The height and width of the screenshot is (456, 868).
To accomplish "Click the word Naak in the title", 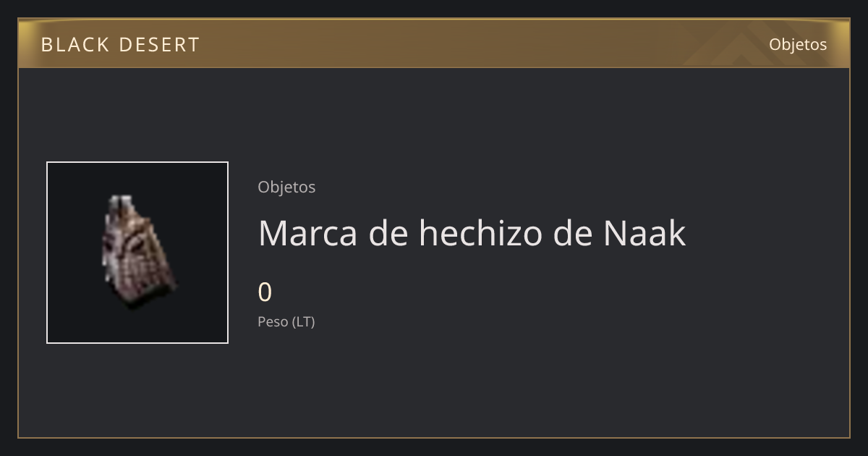I will [x=644, y=233].
